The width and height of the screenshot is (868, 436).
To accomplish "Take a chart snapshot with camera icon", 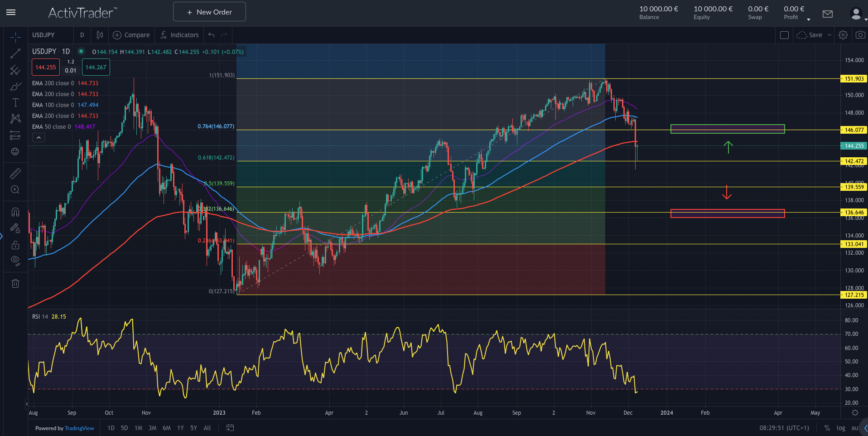I will [x=859, y=34].
